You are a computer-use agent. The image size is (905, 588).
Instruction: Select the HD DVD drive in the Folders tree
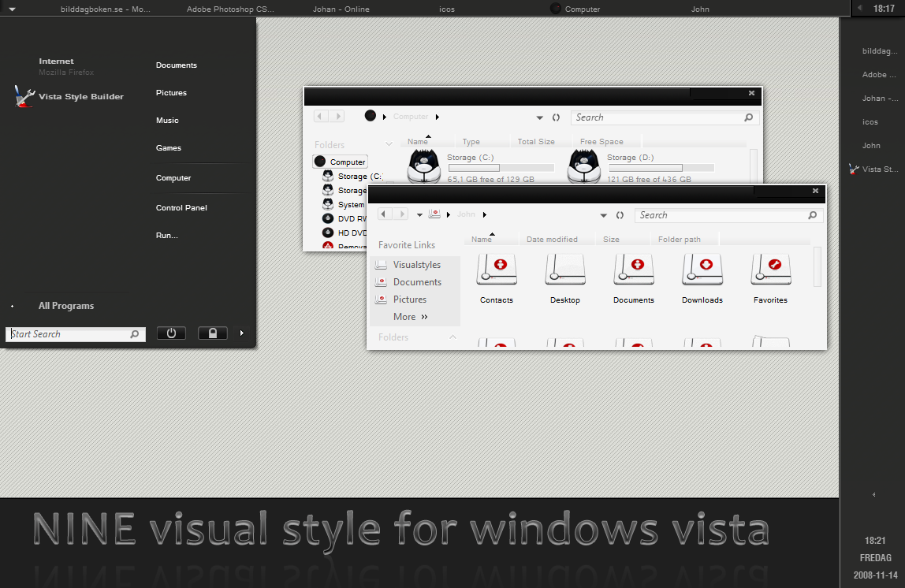[x=344, y=233]
